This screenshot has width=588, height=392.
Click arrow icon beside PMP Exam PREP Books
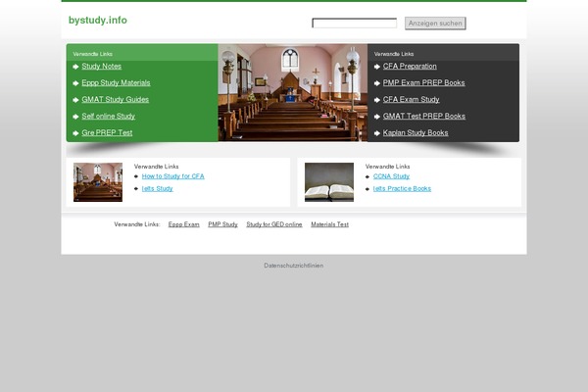coord(377,83)
